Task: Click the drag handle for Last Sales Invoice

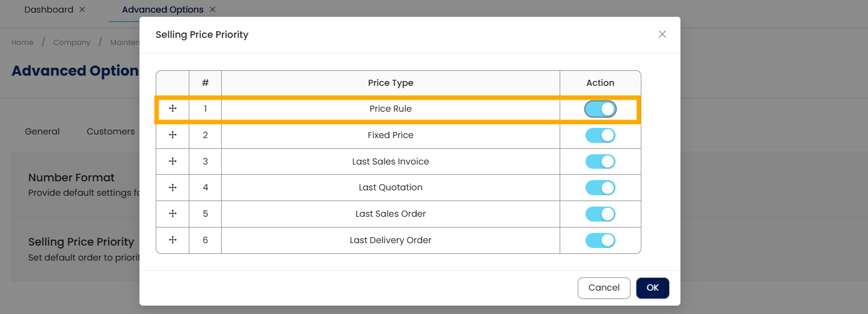Action: point(173,162)
